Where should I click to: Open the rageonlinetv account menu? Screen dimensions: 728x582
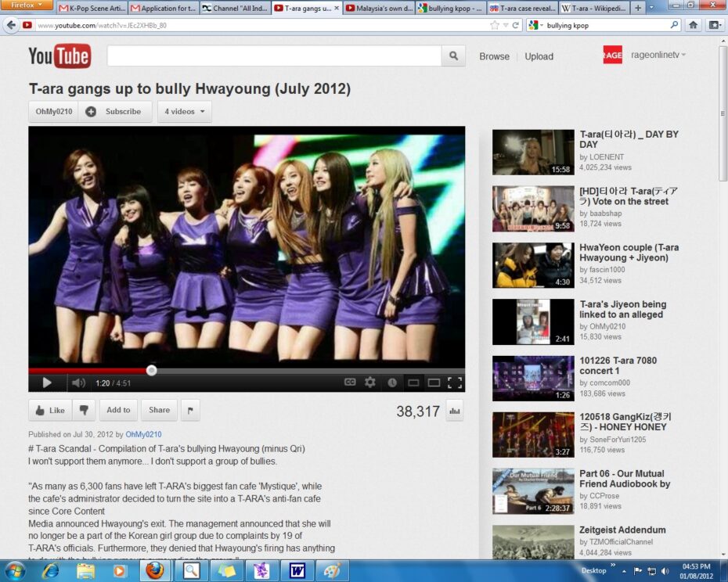658,56
